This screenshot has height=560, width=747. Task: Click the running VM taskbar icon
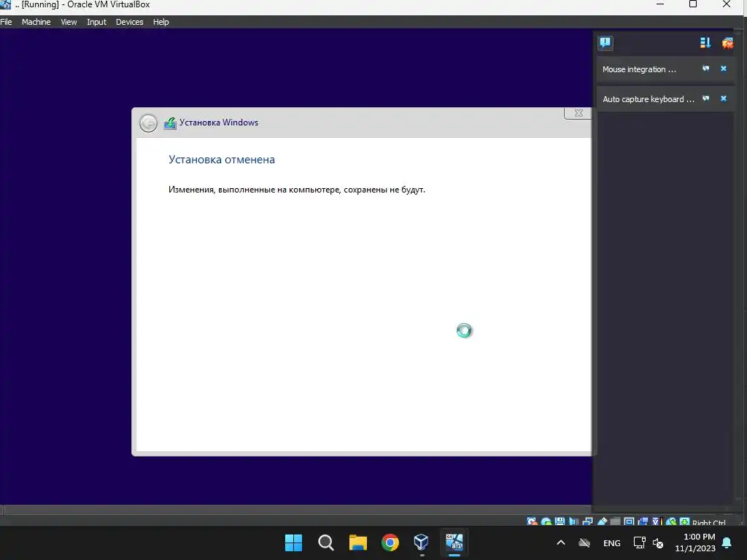pos(454,542)
